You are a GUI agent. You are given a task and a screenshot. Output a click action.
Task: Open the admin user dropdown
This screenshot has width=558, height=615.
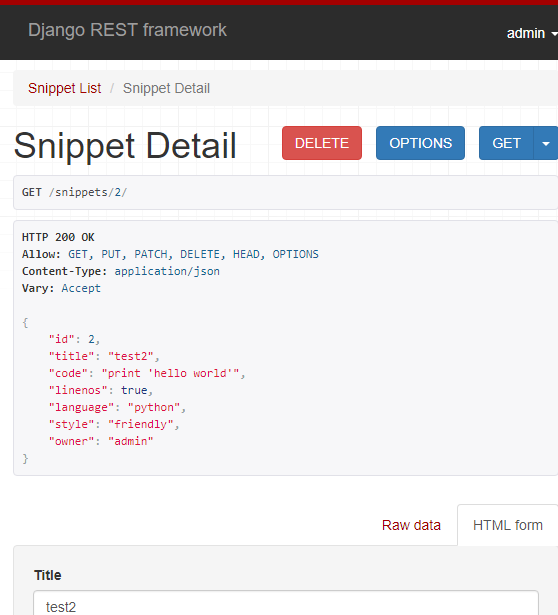click(531, 33)
